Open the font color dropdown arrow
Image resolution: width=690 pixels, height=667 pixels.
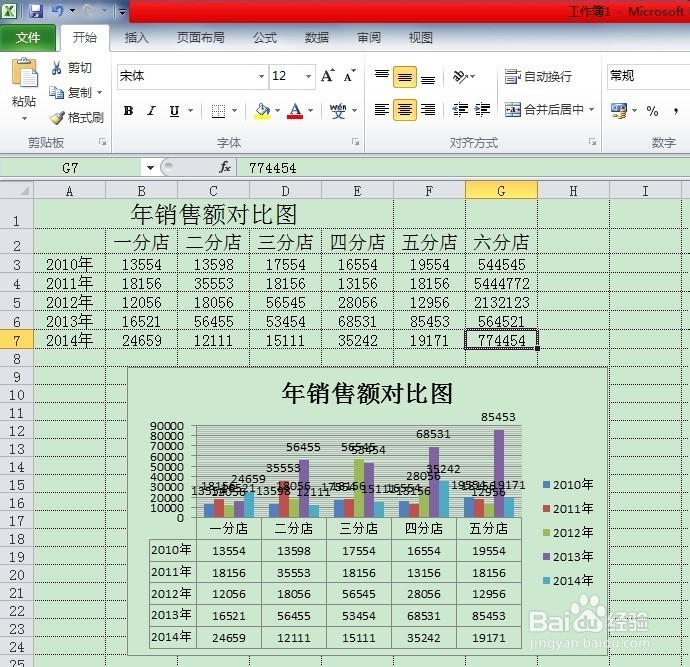click(x=310, y=111)
